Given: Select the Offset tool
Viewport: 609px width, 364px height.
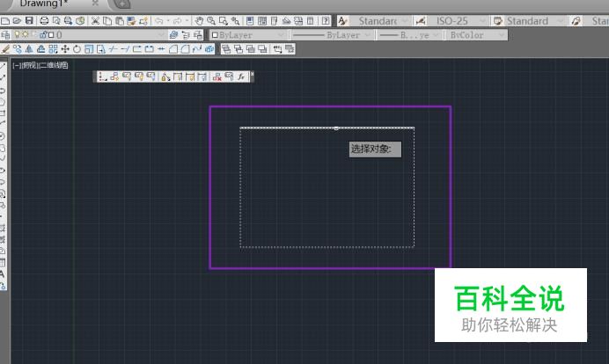Looking at the screenshot, I should [x=41, y=49].
